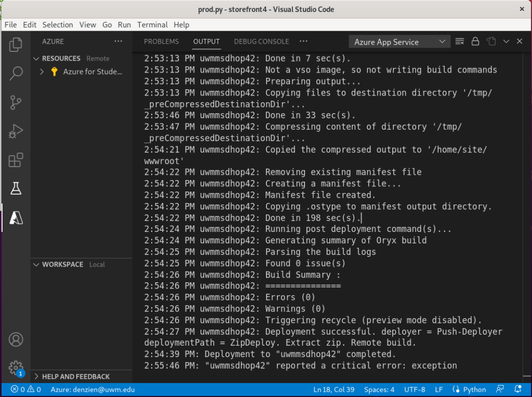Click the Azure account denzien@uwm.edu status item

click(x=92, y=389)
